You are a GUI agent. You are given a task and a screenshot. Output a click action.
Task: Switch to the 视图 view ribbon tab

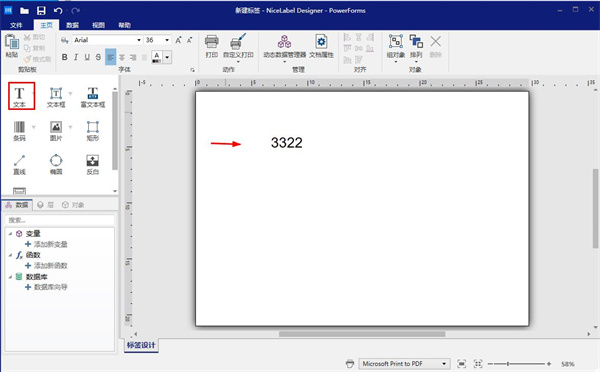(98, 25)
